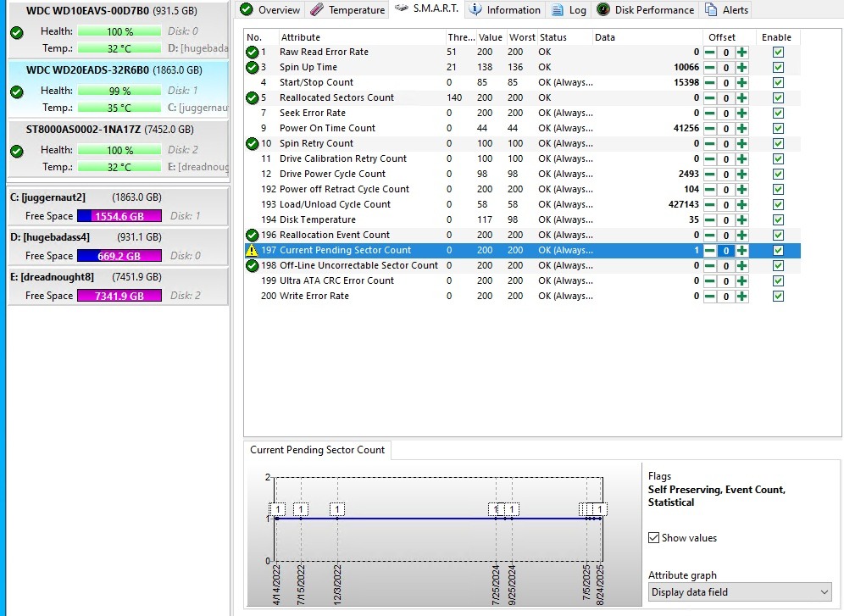This screenshot has width=844, height=616.
Task: Decrease offset for Current Pending Sector Count
Action: pyautogui.click(x=710, y=250)
